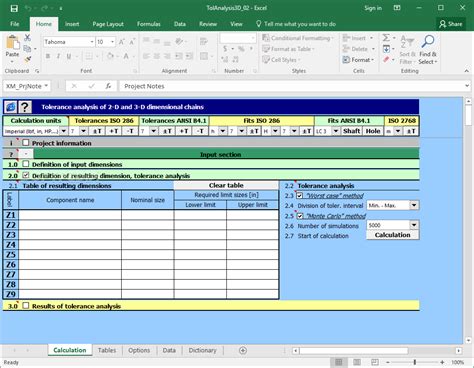
Task: Click the horizontal scrollbar
Action: [353, 351]
